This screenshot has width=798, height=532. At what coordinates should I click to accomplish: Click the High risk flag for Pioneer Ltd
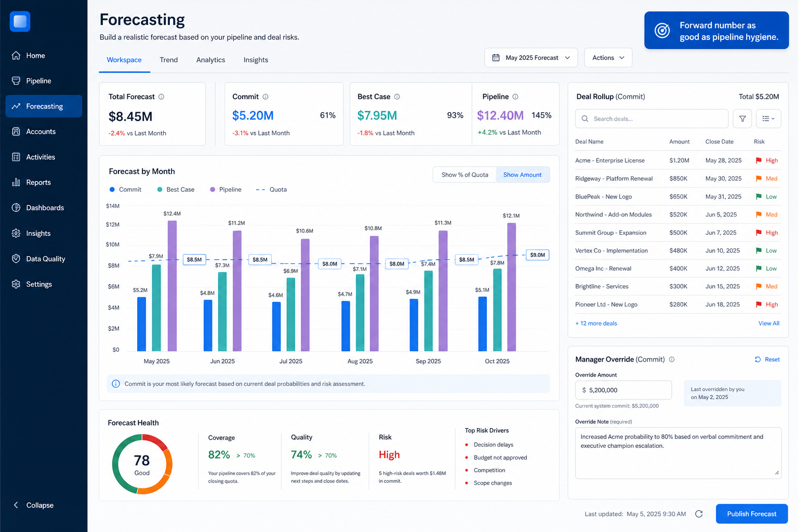759,304
